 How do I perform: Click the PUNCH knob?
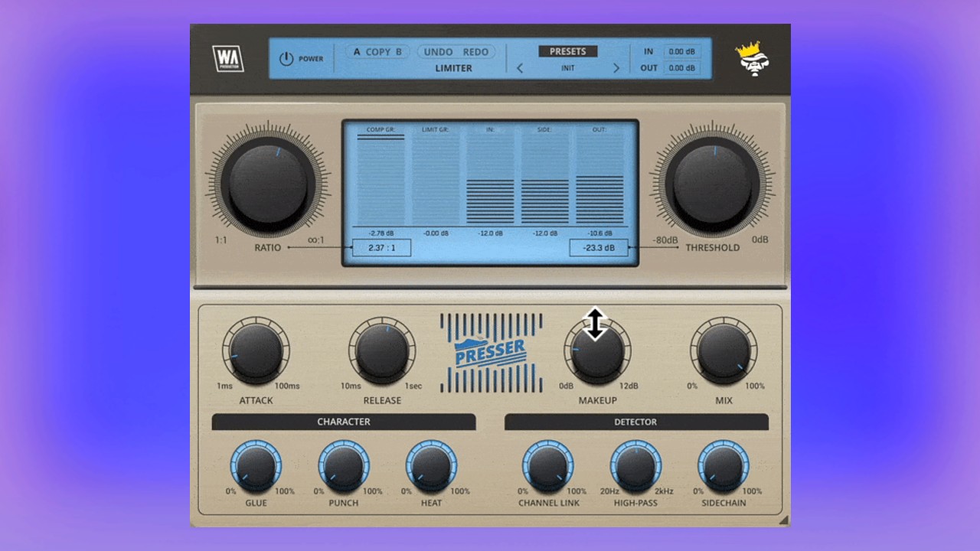(344, 467)
